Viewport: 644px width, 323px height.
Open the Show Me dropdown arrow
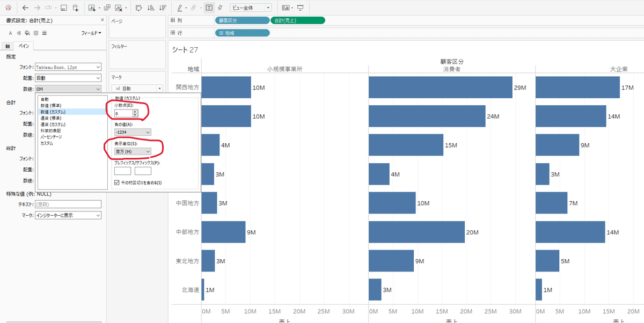pos(292,8)
